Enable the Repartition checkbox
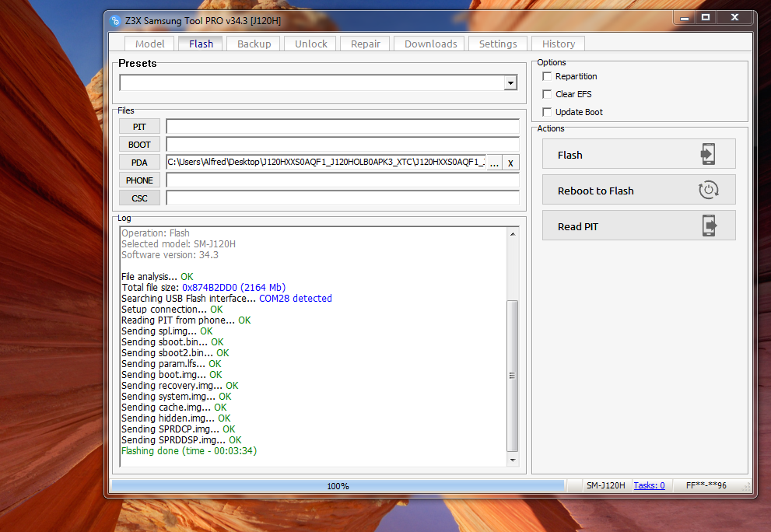The image size is (771, 532). (546, 76)
